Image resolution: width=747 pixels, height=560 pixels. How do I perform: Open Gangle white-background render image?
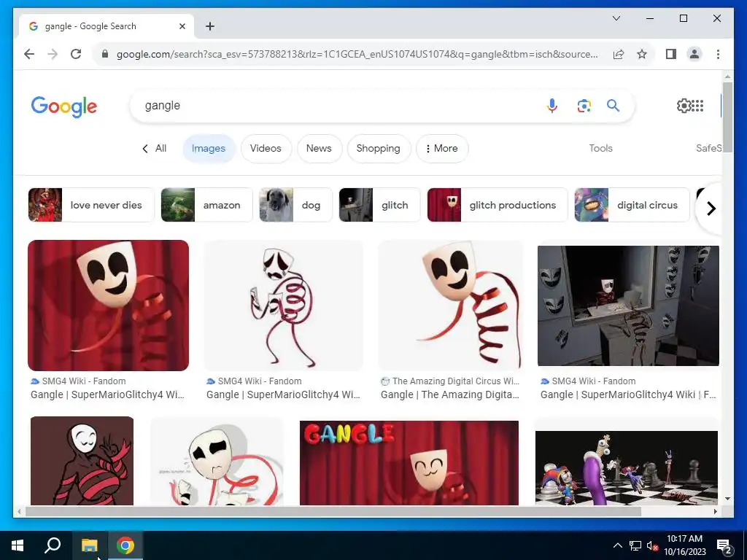tap(451, 306)
